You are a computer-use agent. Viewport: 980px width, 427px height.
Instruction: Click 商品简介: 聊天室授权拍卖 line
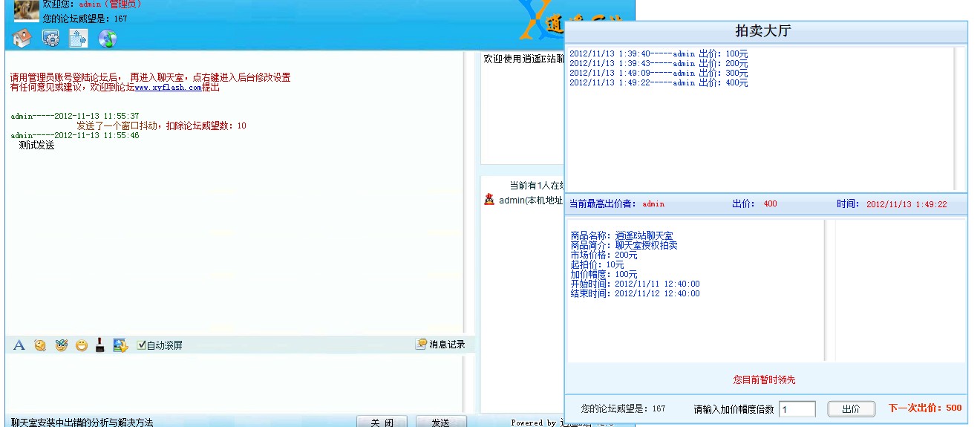pyautogui.click(x=624, y=245)
